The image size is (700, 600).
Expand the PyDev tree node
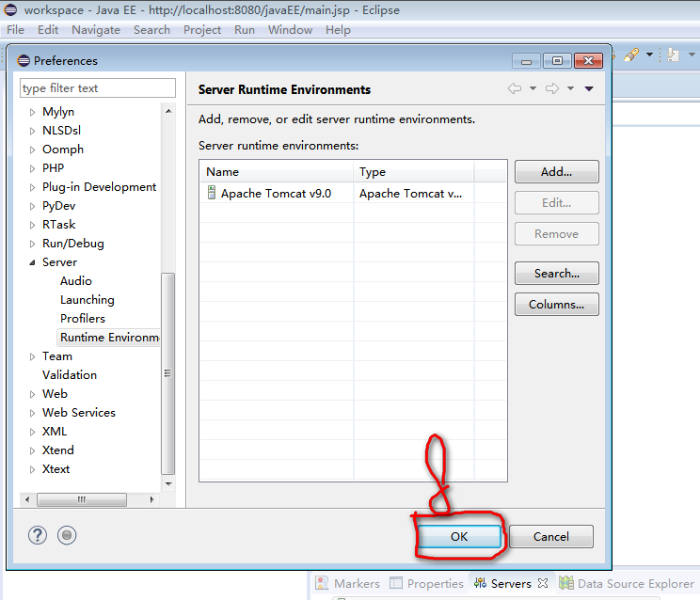(x=32, y=206)
